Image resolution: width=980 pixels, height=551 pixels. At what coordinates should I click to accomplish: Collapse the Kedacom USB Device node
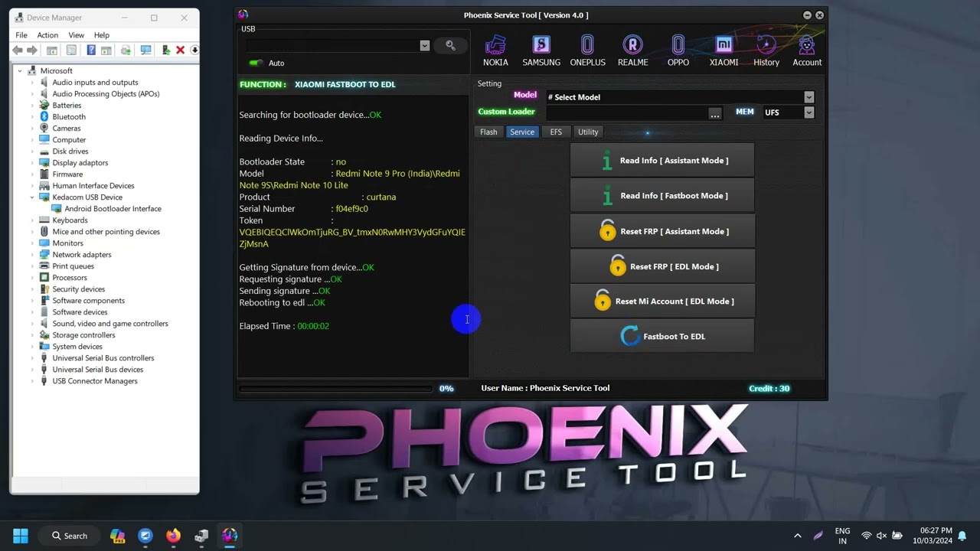(33, 197)
